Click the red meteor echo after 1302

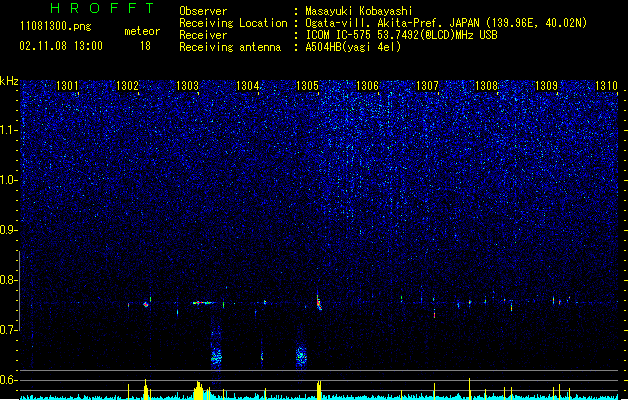coord(146,305)
